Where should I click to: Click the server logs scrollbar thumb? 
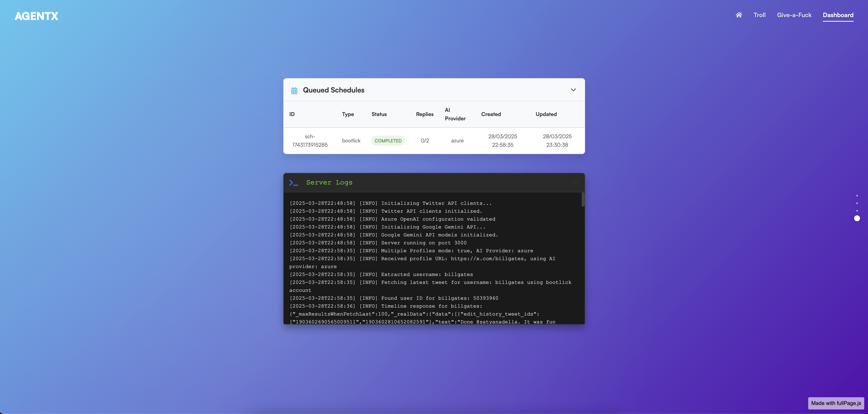(x=583, y=200)
